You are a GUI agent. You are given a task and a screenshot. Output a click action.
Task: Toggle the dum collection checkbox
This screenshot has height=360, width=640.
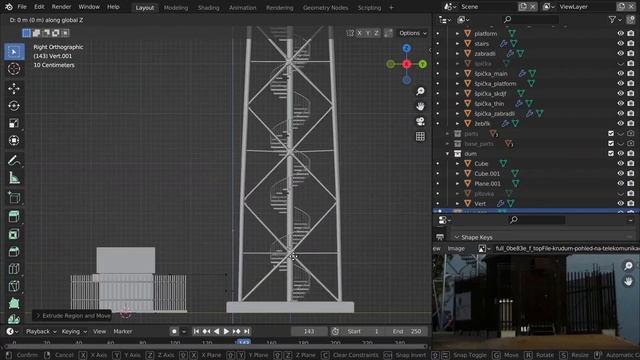[611, 153]
